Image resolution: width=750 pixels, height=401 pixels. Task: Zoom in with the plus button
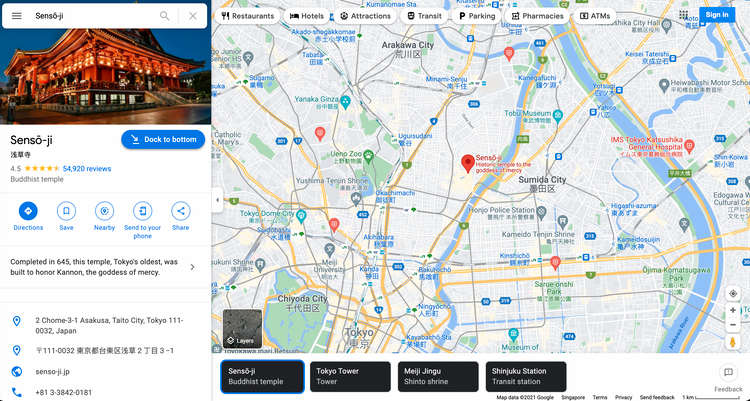pos(733,311)
